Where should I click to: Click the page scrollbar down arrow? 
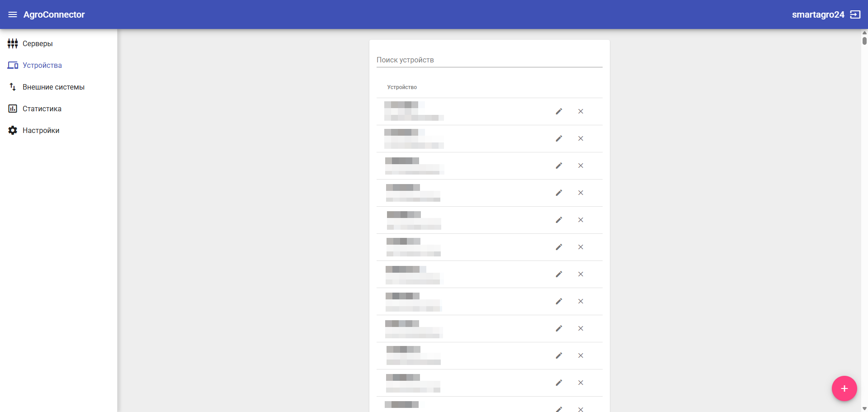click(x=864, y=408)
